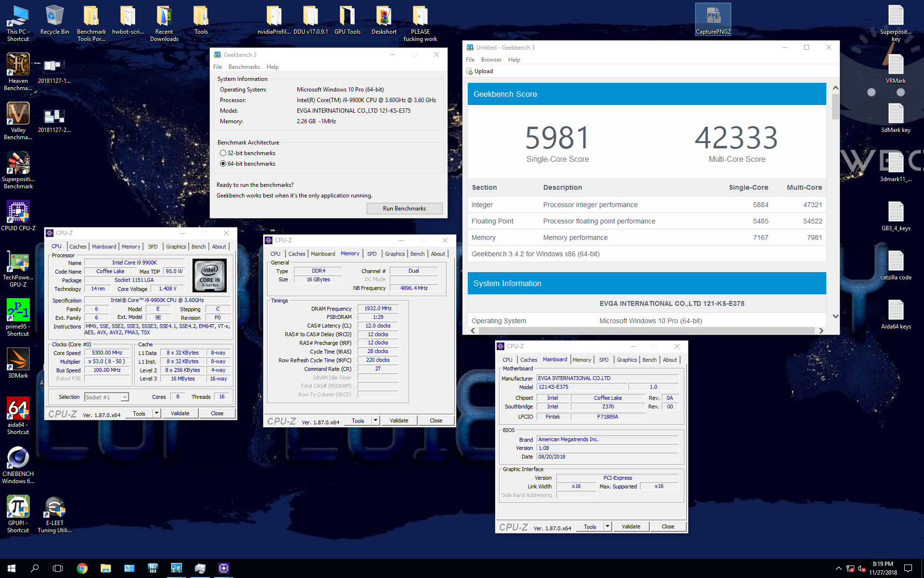Select the GPUPI Shortcut desktop icon
This screenshot has height=578, width=924.
(18, 513)
